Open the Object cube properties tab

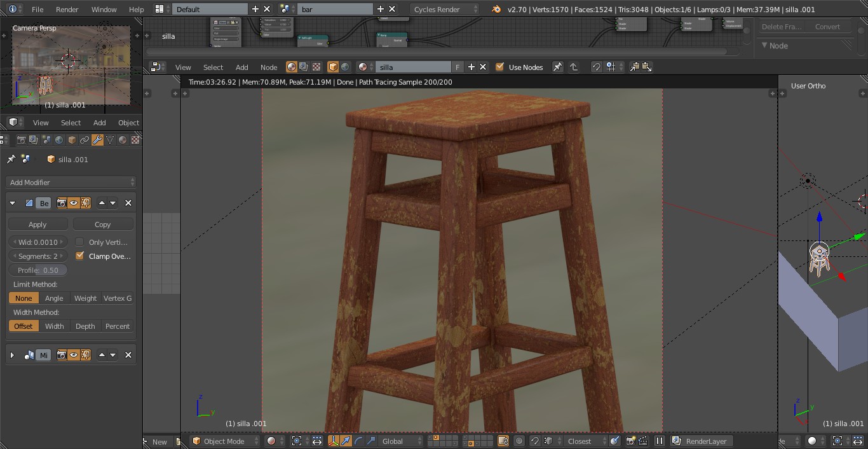[72, 140]
